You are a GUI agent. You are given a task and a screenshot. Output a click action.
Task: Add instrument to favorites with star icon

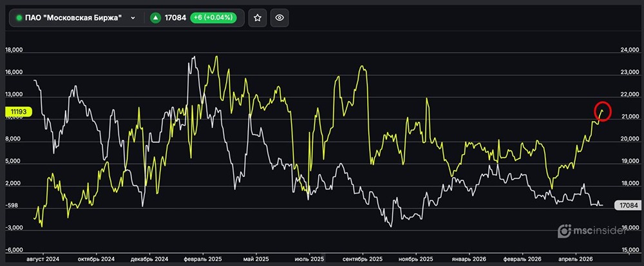click(258, 17)
